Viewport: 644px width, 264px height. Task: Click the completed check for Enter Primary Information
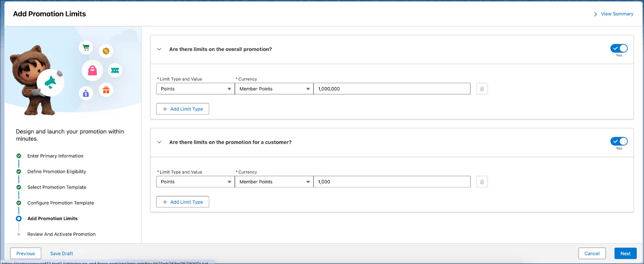click(19, 156)
